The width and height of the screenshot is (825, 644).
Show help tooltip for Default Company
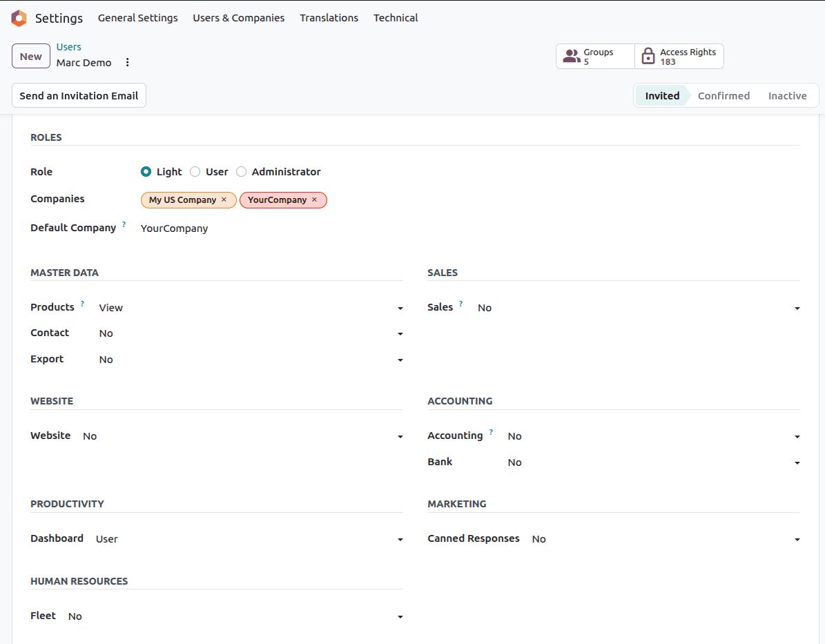[x=124, y=224]
